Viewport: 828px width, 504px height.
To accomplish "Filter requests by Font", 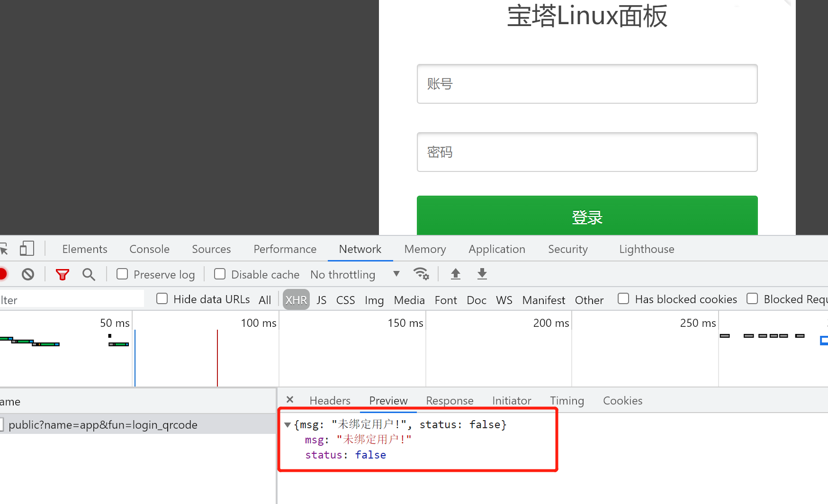I will pyautogui.click(x=446, y=300).
